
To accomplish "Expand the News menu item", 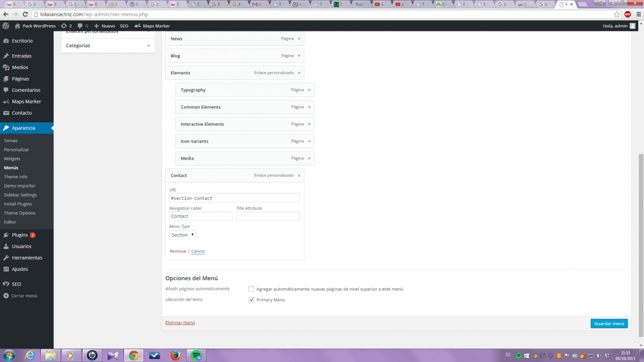I will [x=299, y=39].
